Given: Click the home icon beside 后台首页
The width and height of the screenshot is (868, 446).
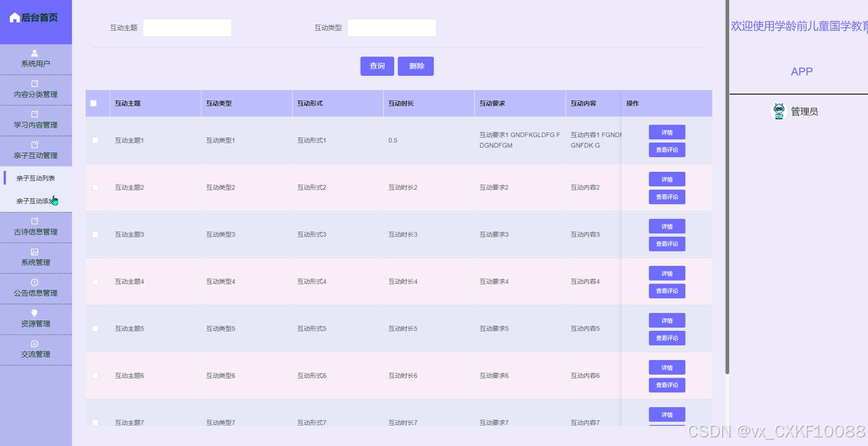Looking at the screenshot, I should [15, 17].
